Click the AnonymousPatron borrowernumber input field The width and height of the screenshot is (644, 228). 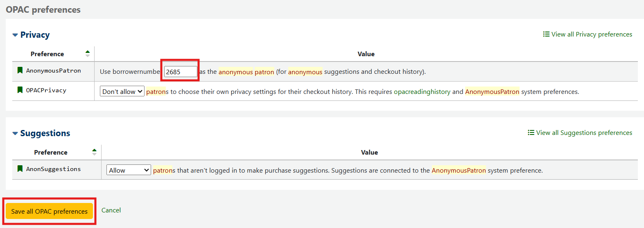181,72
